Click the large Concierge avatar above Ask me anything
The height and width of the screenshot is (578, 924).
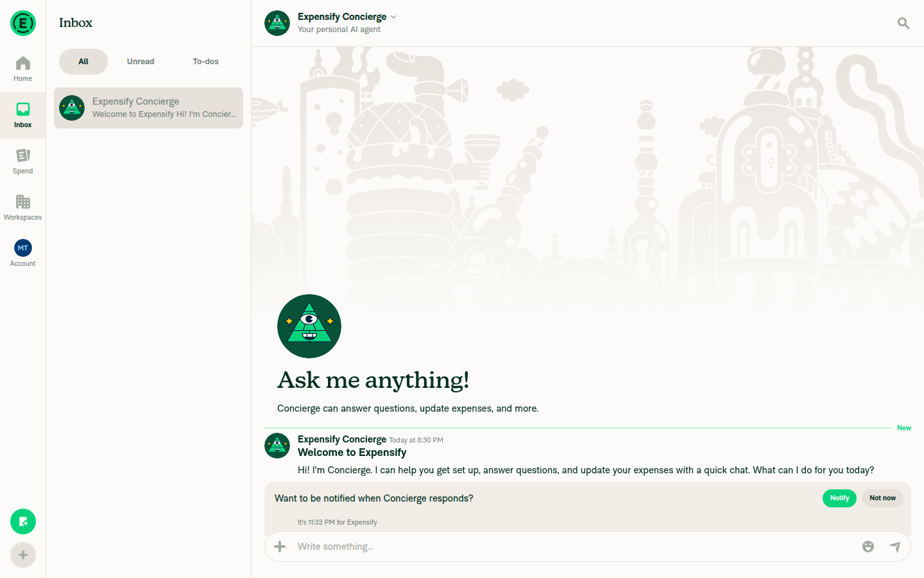309,326
